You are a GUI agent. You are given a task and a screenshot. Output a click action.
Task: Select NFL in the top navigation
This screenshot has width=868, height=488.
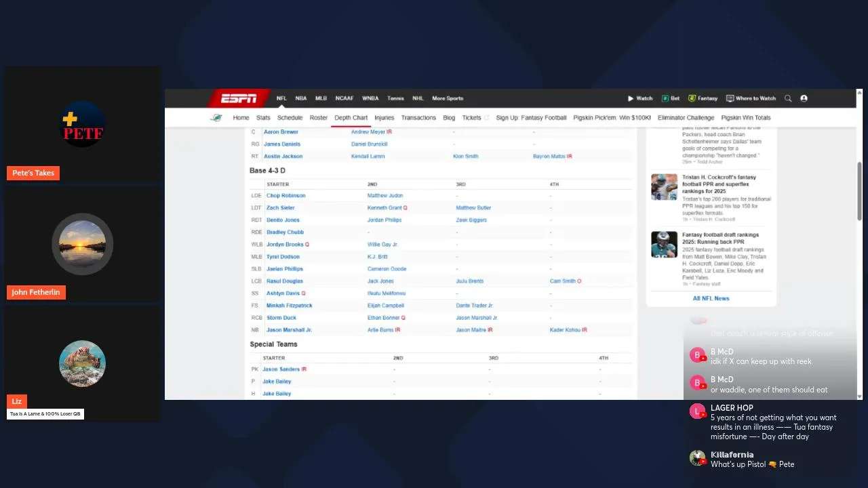(281, 98)
